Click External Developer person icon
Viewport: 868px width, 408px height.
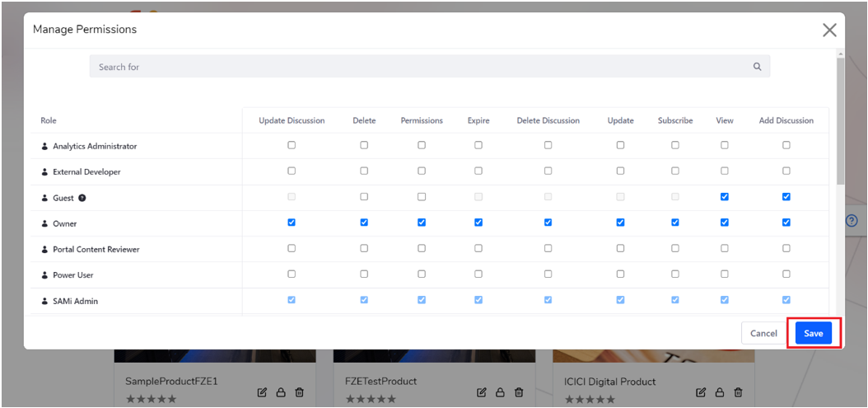(44, 171)
